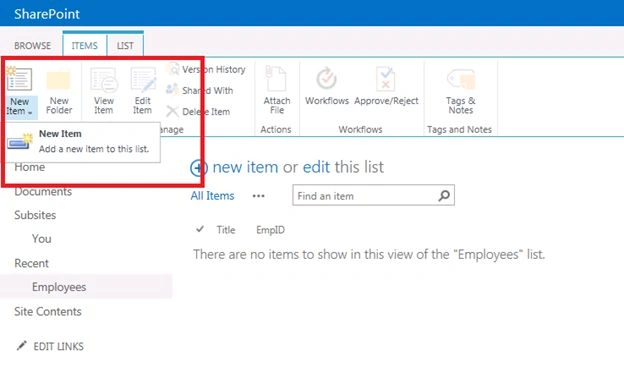The height and width of the screenshot is (384, 624).
Task: Click the search magnifier icon
Action: tap(444, 195)
